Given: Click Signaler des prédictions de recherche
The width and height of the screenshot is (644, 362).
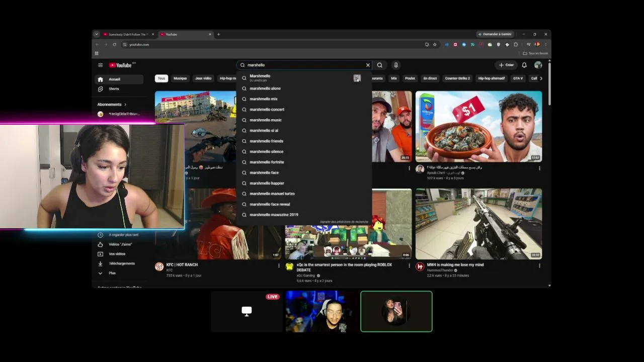Looking at the screenshot, I should pos(344,222).
